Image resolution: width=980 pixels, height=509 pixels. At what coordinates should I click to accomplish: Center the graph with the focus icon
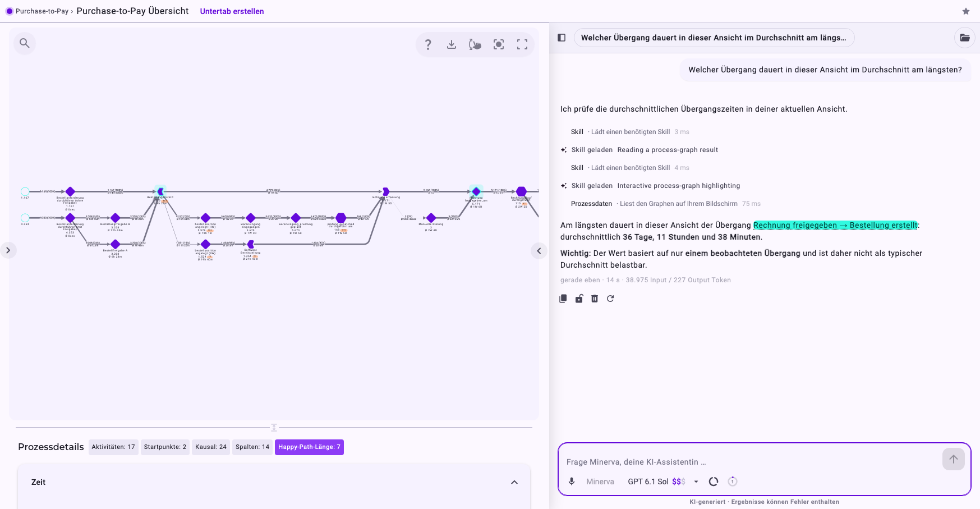(x=499, y=44)
